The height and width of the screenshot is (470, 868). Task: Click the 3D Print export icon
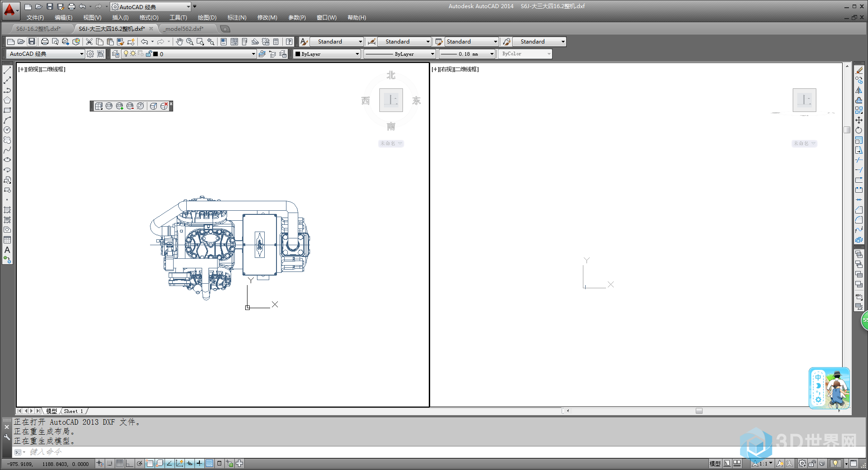coord(76,42)
